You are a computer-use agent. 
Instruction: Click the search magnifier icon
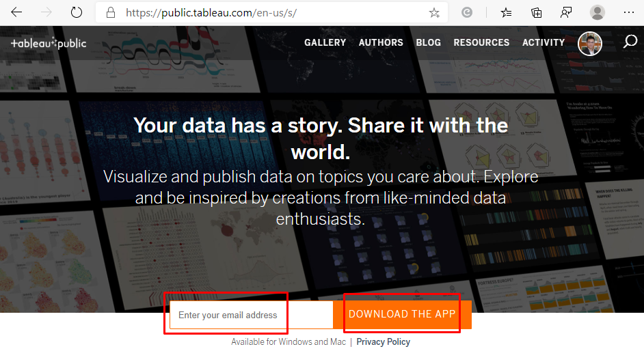(630, 42)
